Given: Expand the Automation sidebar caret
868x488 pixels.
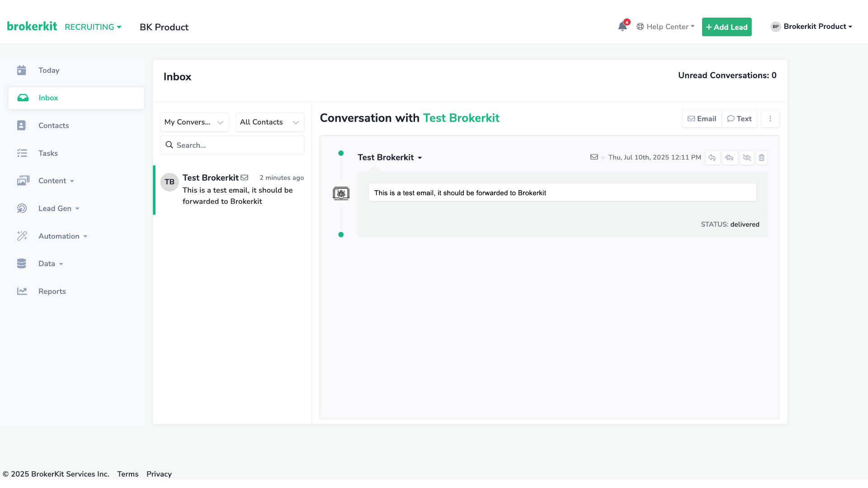Looking at the screenshot, I should 85,236.
